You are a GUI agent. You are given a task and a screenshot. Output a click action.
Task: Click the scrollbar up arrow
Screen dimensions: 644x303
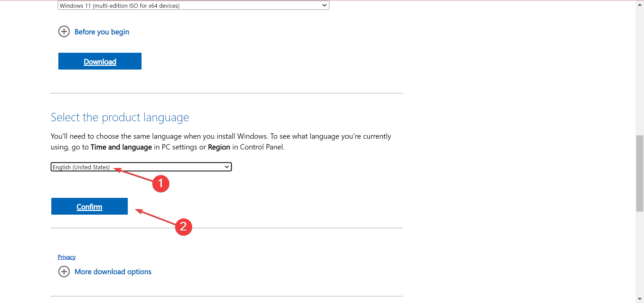tap(640, 5)
